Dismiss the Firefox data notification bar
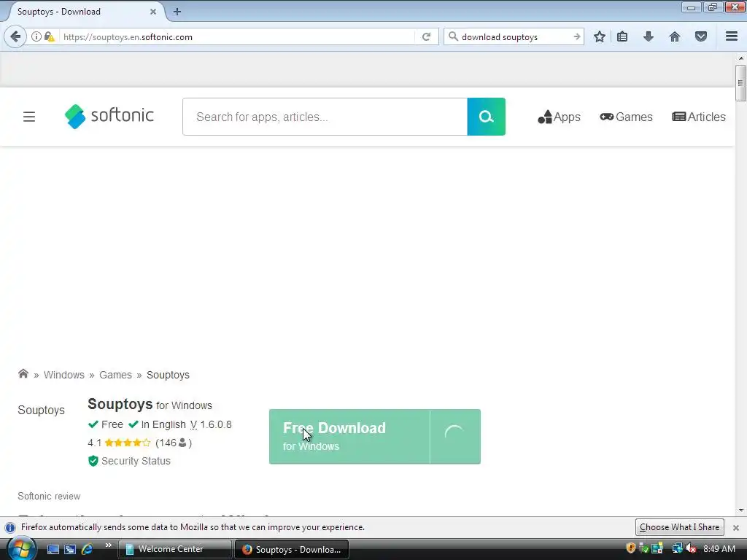The image size is (747, 560). [735, 528]
